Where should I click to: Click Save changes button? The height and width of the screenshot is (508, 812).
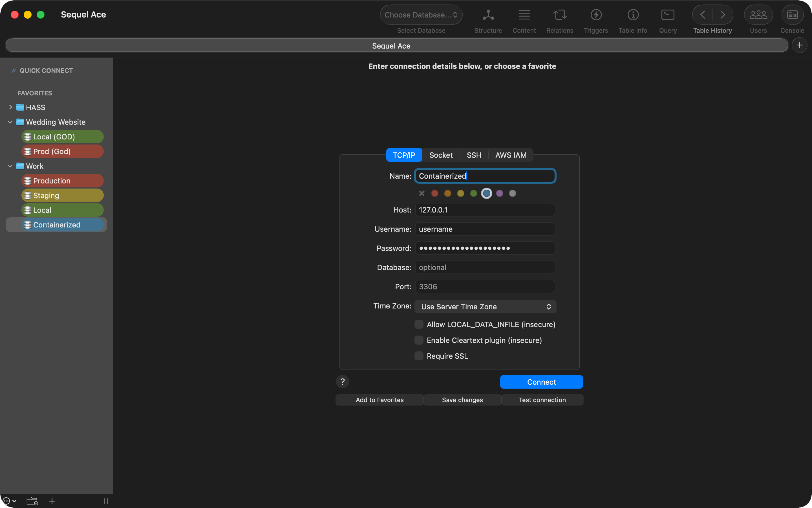pos(462,400)
